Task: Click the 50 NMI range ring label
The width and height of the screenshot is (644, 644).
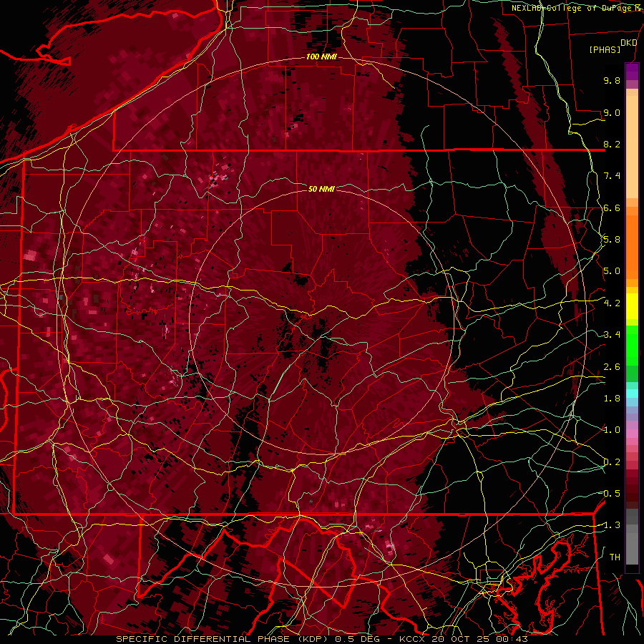Action: (321, 189)
